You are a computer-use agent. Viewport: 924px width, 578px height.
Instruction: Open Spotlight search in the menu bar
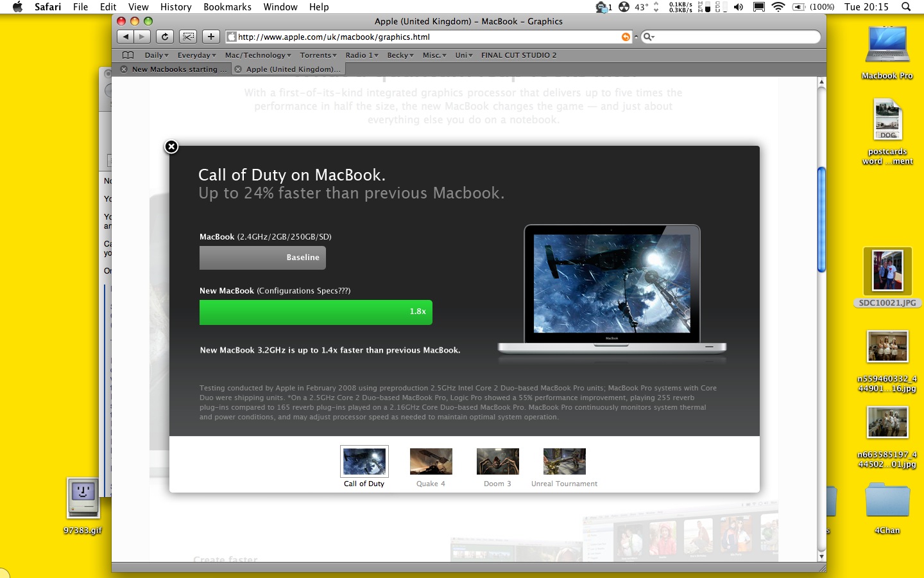point(906,7)
